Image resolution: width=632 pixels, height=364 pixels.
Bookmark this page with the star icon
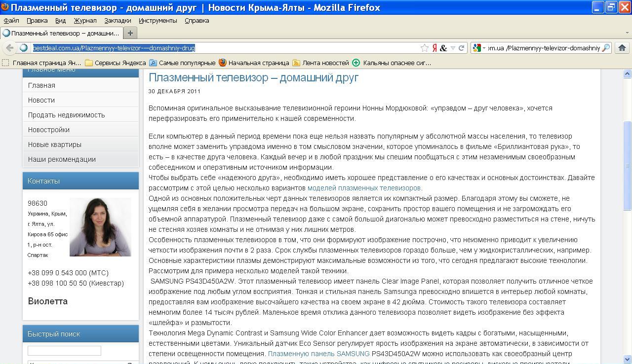point(425,48)
